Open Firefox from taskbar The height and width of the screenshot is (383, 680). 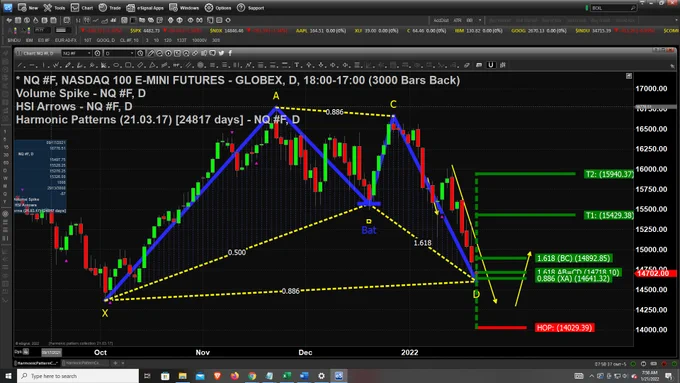tap(235, 376)
